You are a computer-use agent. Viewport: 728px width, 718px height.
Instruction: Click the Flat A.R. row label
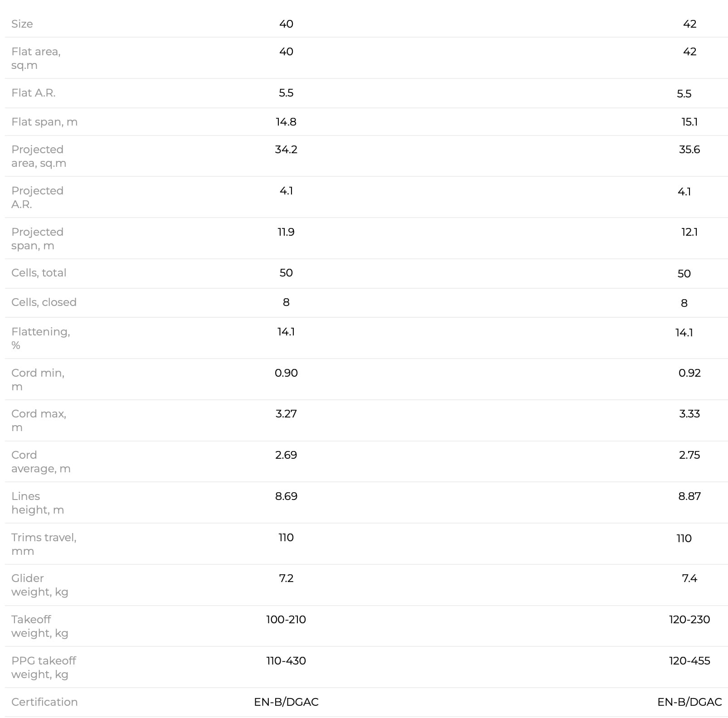point(34,93)
